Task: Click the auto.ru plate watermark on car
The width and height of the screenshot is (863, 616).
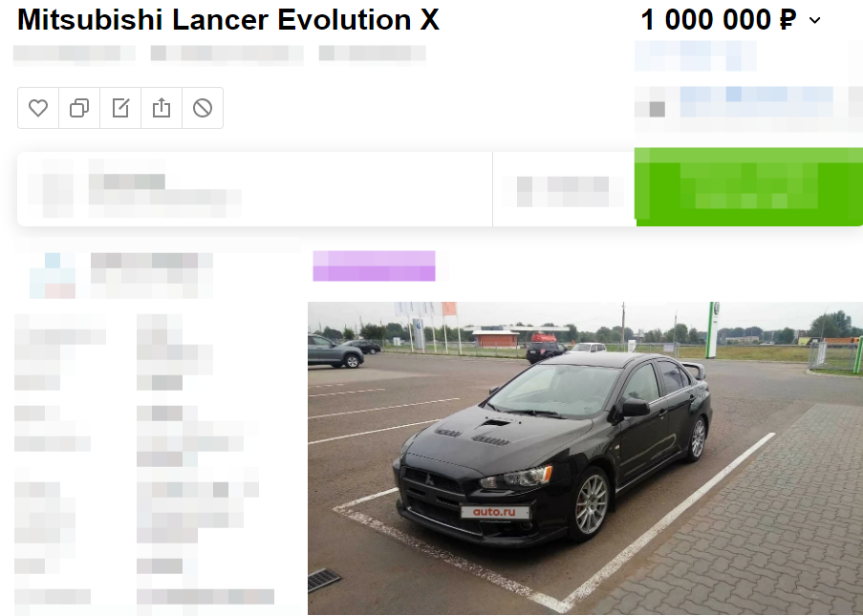Action: click(495, 512)
